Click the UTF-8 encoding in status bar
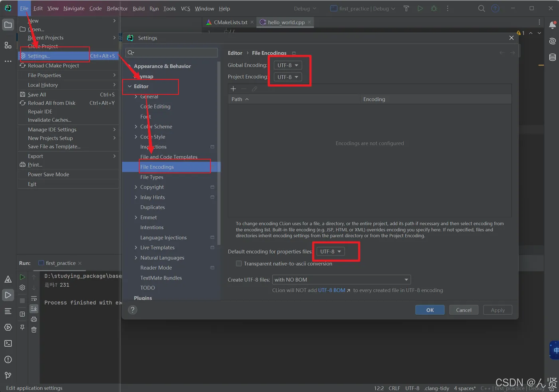 tap(412, 388)
